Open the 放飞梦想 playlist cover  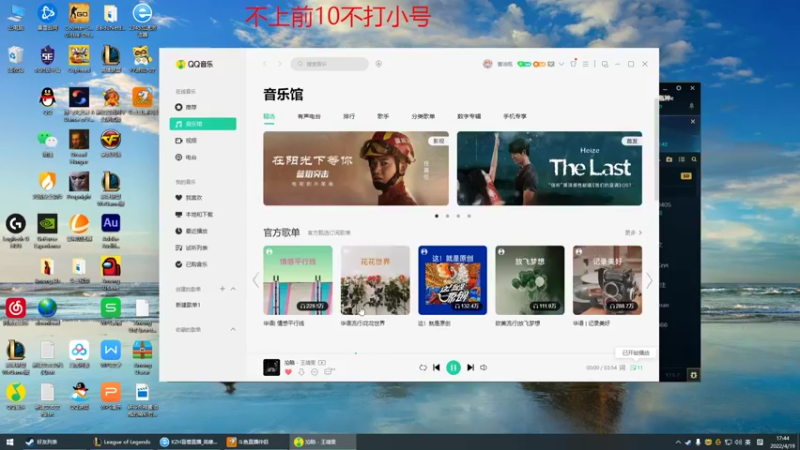tap(530, 280)
